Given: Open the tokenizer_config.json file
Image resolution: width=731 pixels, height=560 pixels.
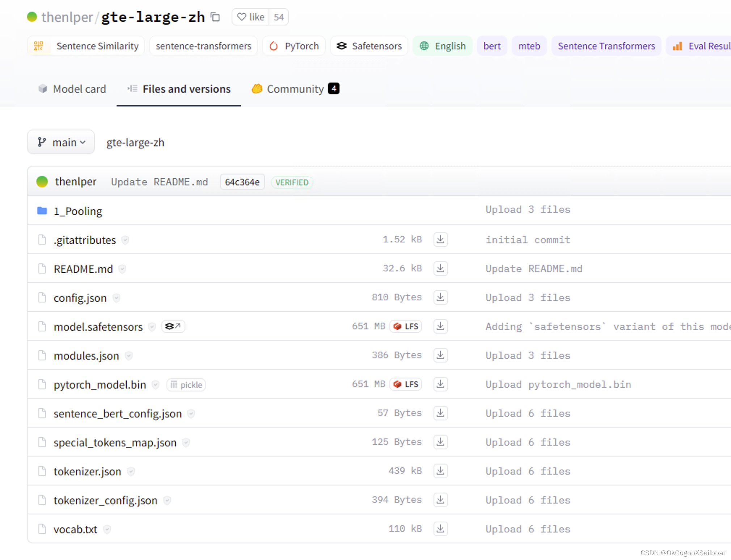Looking at the screenshot, I should [105, 500].
